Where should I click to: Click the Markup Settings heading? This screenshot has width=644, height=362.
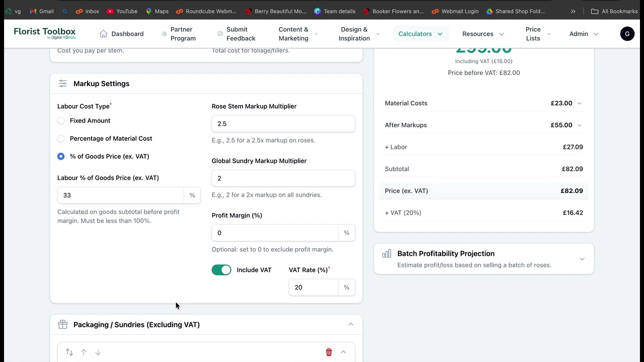101,83
